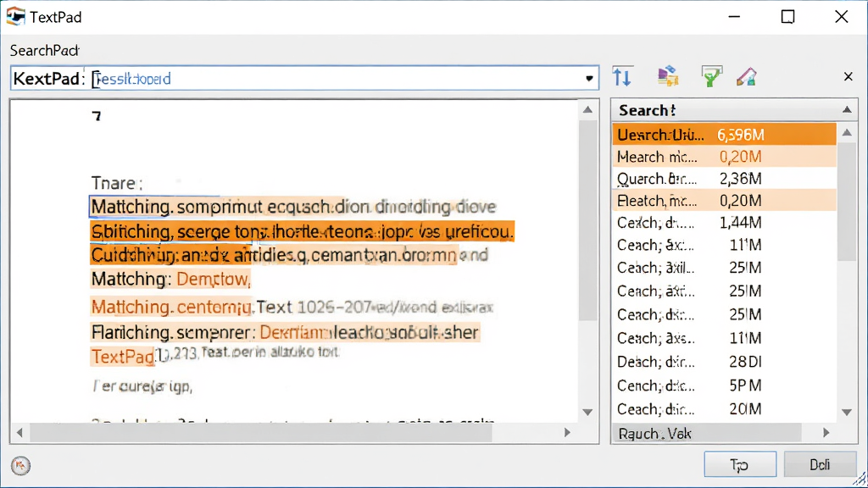868x488 pixels.
Task: Click the document vertical scrollbar thumb
Action: click(x=588, y=220)
